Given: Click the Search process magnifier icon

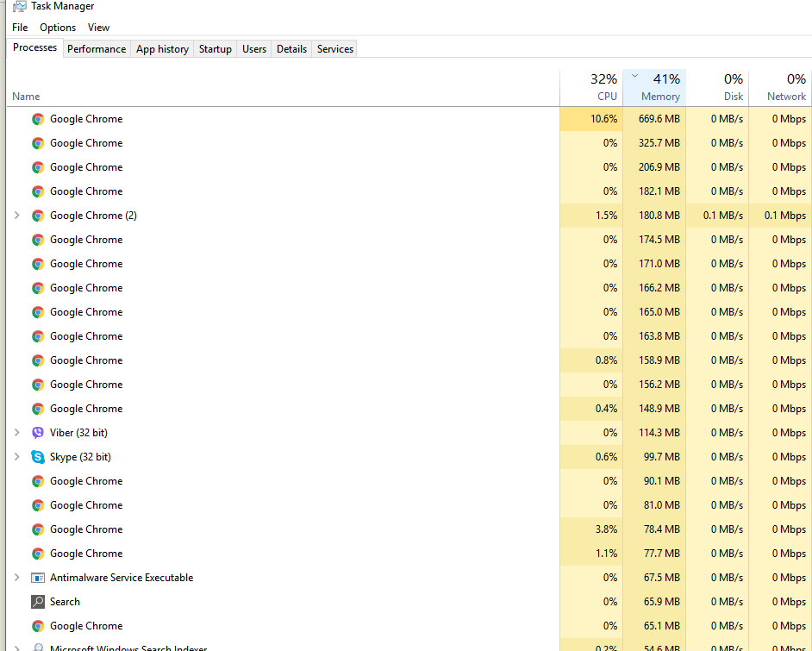Looking at the screenshot, I should click(x=37, y=602).
